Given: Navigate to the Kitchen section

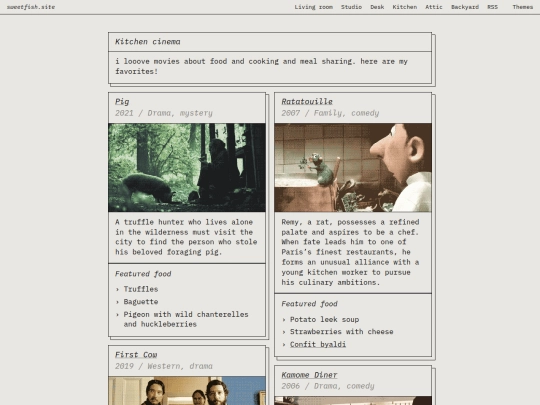Looking at the screenshot, I should (405, 7).
